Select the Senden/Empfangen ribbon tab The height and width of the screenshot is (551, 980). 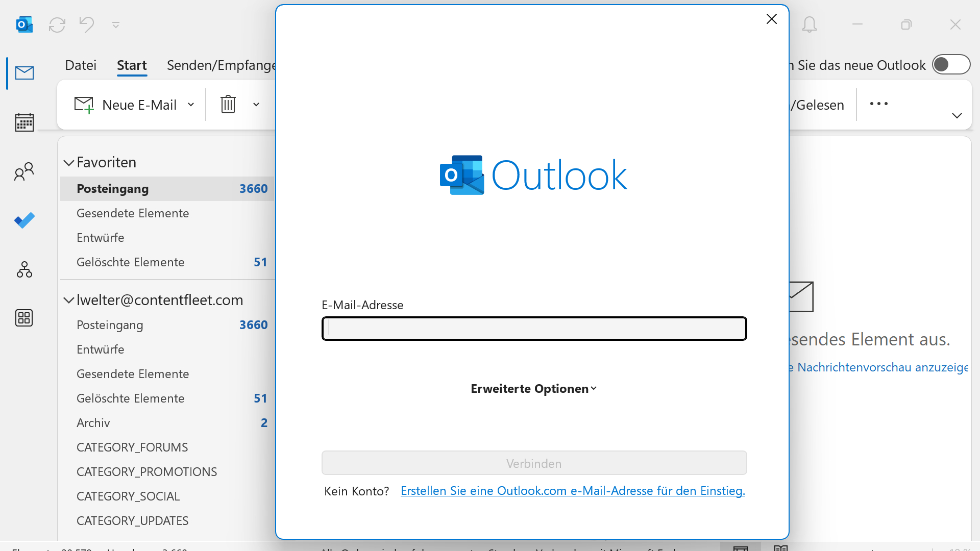[221, 65]
